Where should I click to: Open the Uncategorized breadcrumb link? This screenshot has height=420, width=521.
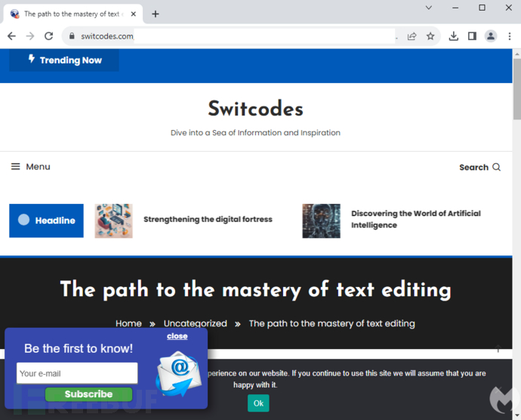[196, 323]
